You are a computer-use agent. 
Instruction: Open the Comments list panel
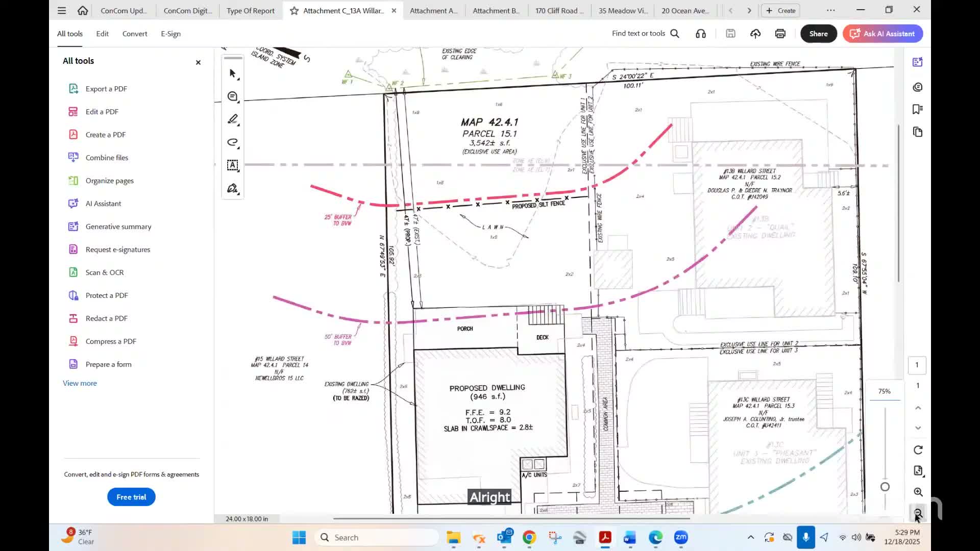click(917, 87)
